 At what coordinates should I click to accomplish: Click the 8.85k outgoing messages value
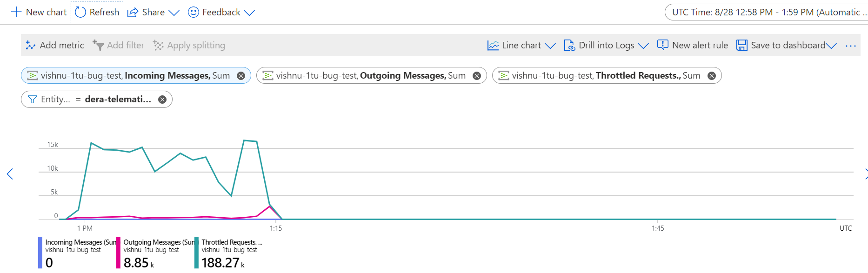pos(139,263)
